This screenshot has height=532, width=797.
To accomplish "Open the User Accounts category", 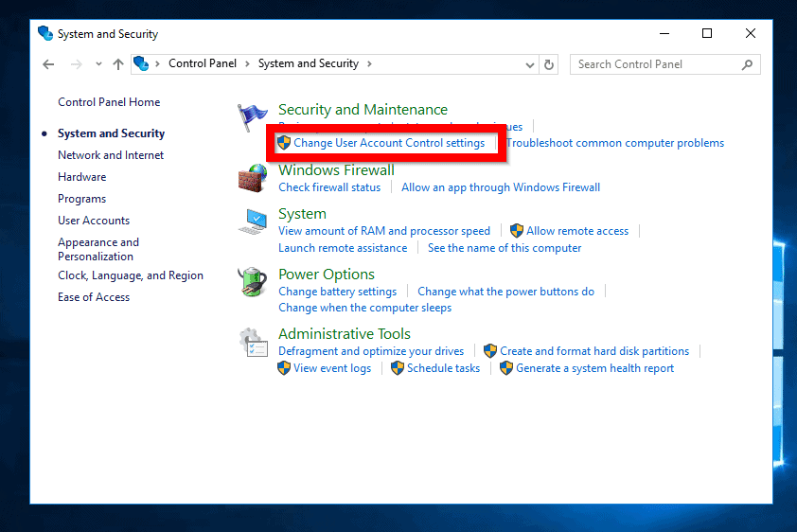I will (x=94, y=221).
